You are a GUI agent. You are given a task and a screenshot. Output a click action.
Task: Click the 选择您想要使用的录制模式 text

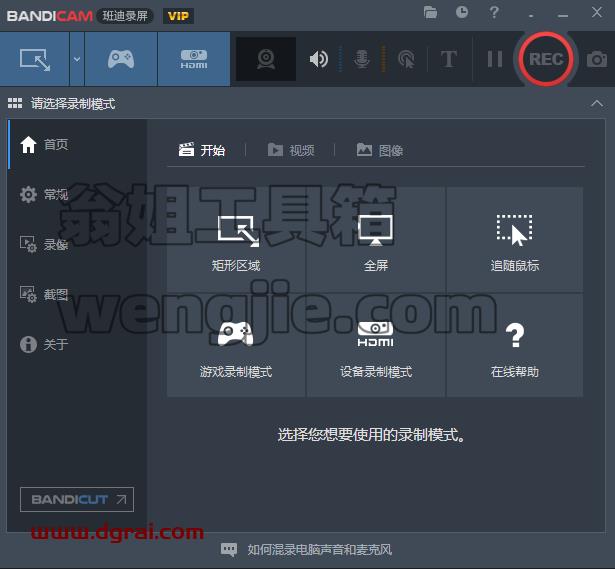tap(371, 435)
